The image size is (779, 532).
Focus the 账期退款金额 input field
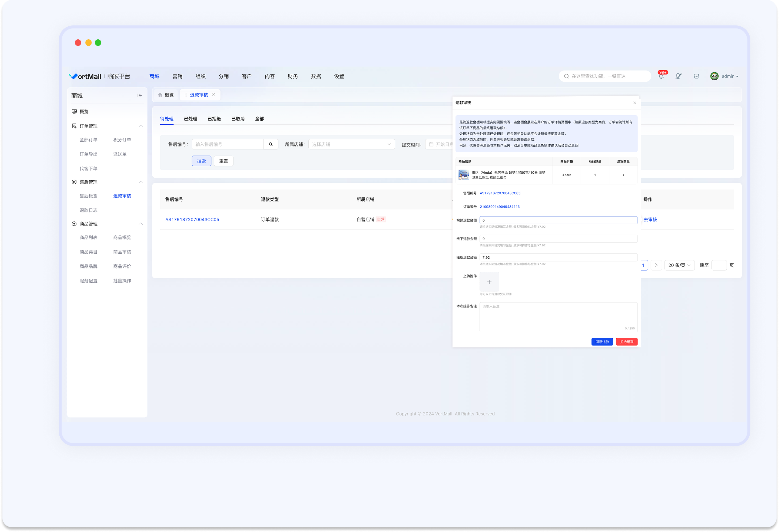pyautogui.click(x=559, y=257)
